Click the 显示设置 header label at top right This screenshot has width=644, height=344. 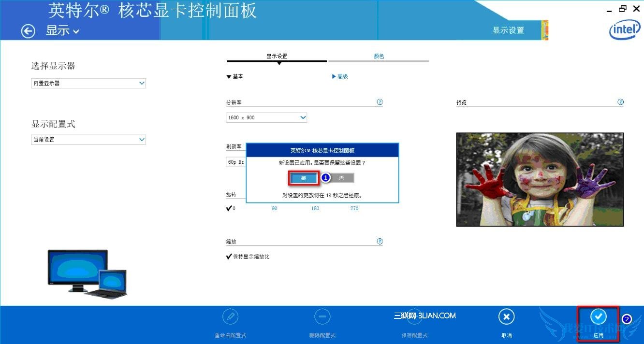508,30
